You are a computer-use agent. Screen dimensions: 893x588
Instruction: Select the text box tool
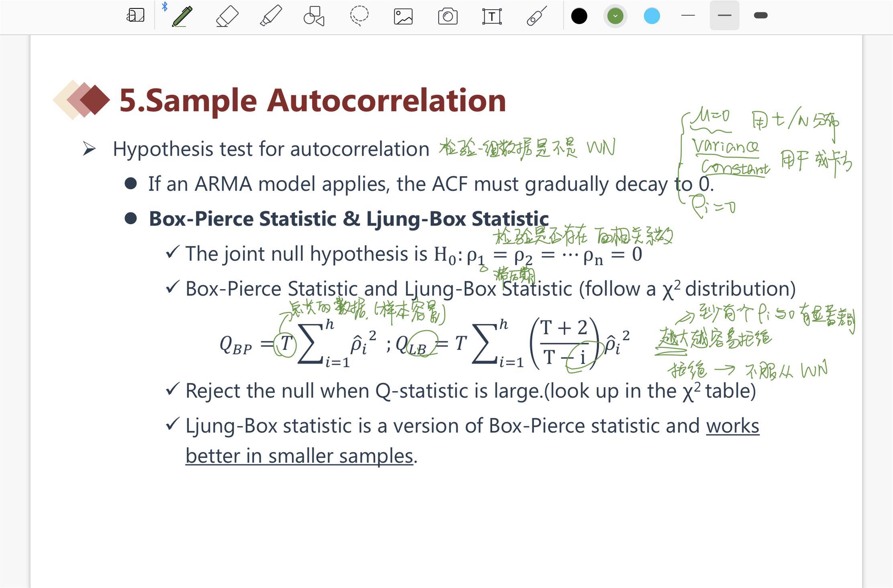coord(492,16)
